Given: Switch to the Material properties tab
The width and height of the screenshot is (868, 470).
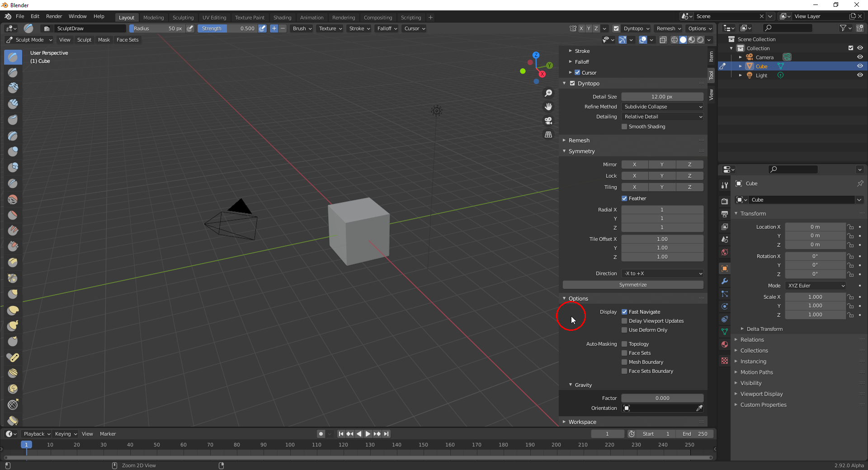Looking at the screenshot, I should (x=724, y=344).
